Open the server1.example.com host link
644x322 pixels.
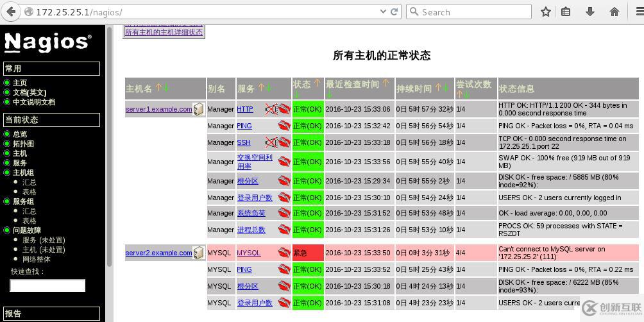(x=158, y=109)
